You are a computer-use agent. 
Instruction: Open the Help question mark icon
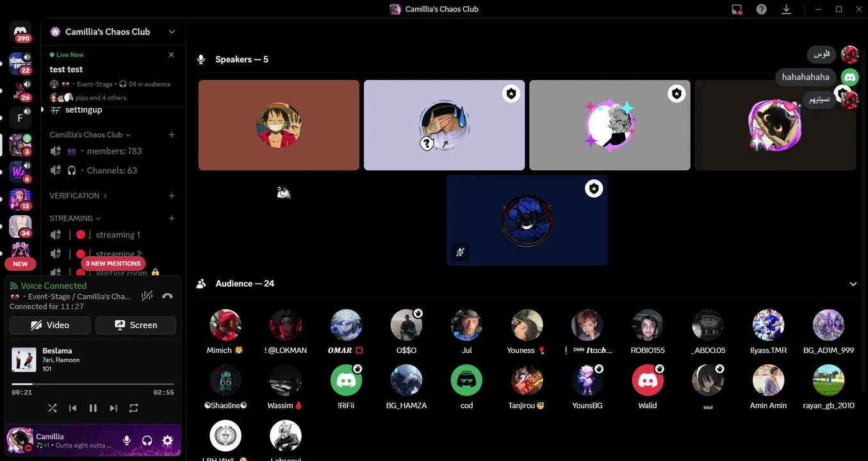tap(761, 9)
